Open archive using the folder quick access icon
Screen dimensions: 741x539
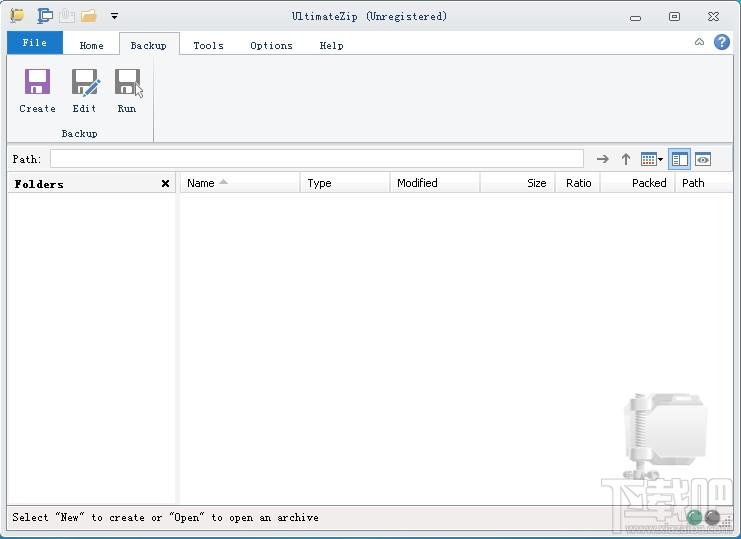[89, 16]
